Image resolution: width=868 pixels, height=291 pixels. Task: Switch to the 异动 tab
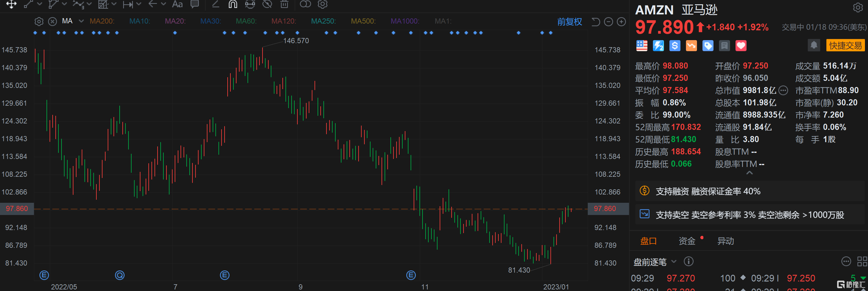coord(725,241)
